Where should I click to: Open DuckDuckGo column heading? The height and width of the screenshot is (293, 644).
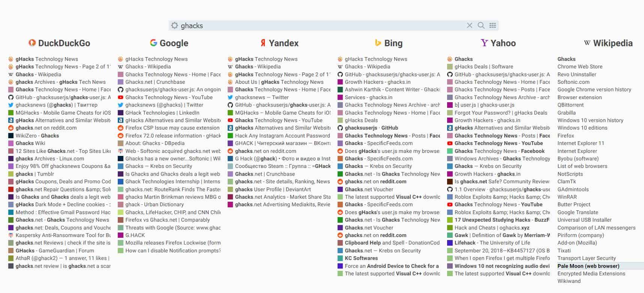click(64, 43)
